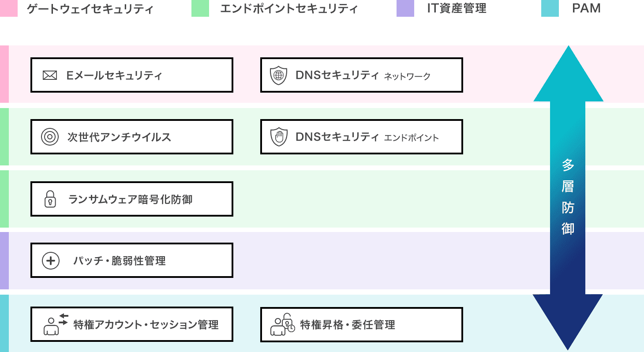Click the envelope icon for Email Security
Image resolution: width=644 pixels, height=352 pixels.
[x=50, y=75]
